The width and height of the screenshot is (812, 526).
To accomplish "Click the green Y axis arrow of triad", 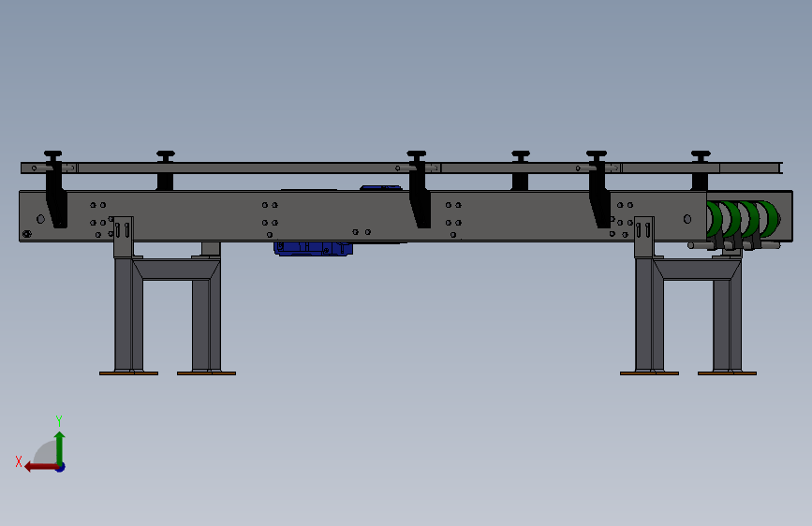I will (x=60, y=446).
